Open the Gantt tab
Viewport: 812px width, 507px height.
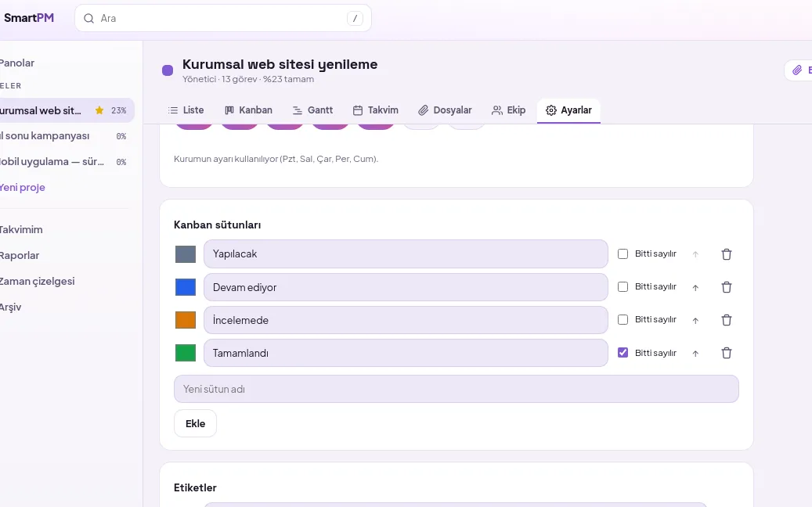tap(312, 110)
